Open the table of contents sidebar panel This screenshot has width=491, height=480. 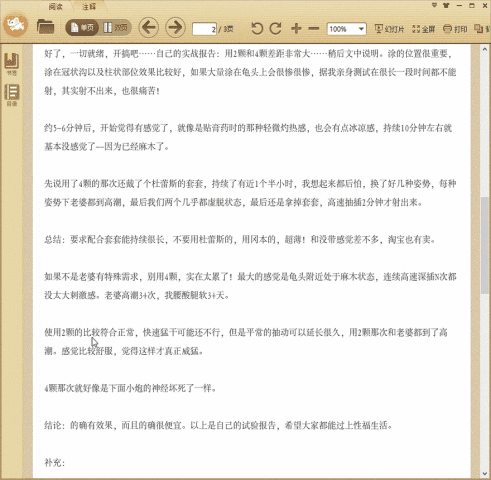click(x=12, y=95)
